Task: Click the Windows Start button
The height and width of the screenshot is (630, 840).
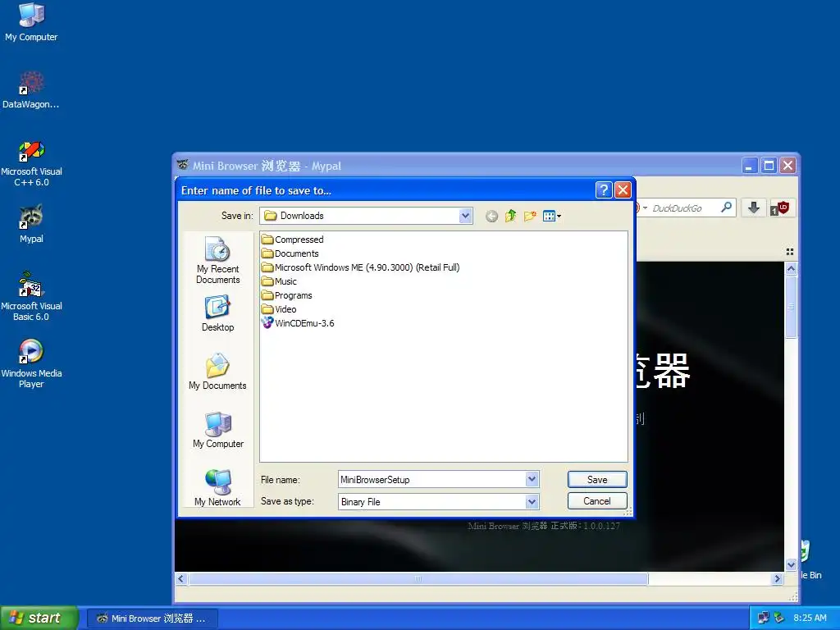Action: pos(39,618)
